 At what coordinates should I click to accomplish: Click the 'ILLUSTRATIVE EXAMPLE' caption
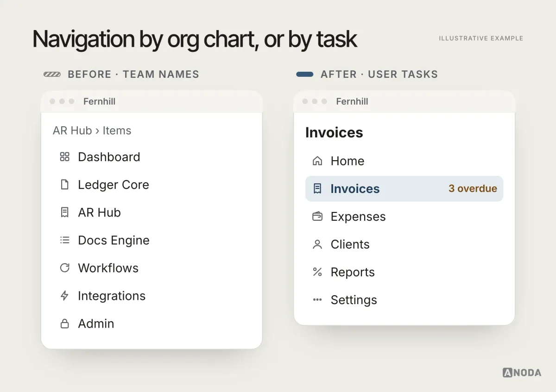click(481, 38)
